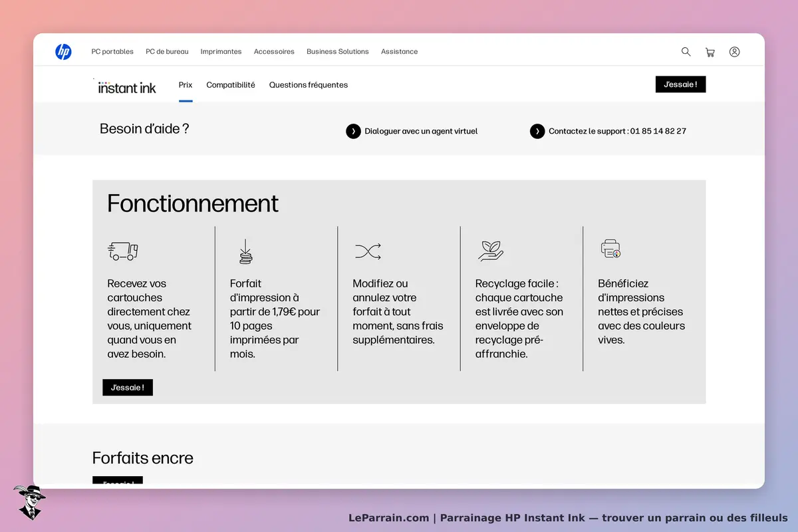This screenshot has width=798, height=532.
Task: Open the PC de bureau menu
Action: click(x=167, y=52)
